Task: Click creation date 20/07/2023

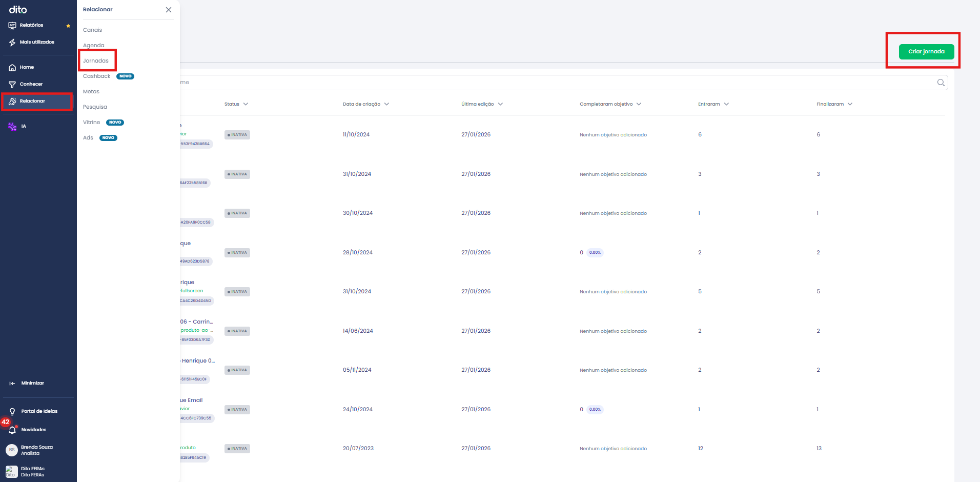Action: click(x=358, y=449)
